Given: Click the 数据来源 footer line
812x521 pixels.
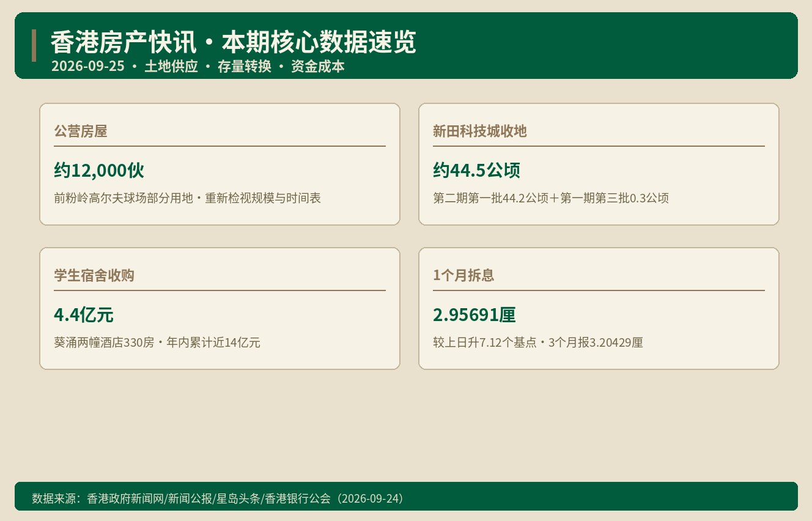Looking at the screenshot, I should click(218, 498).
